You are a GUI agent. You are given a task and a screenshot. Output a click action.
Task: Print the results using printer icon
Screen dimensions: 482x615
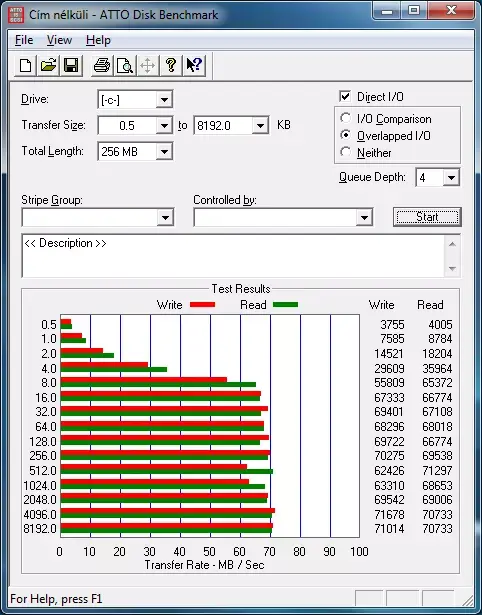102,65
